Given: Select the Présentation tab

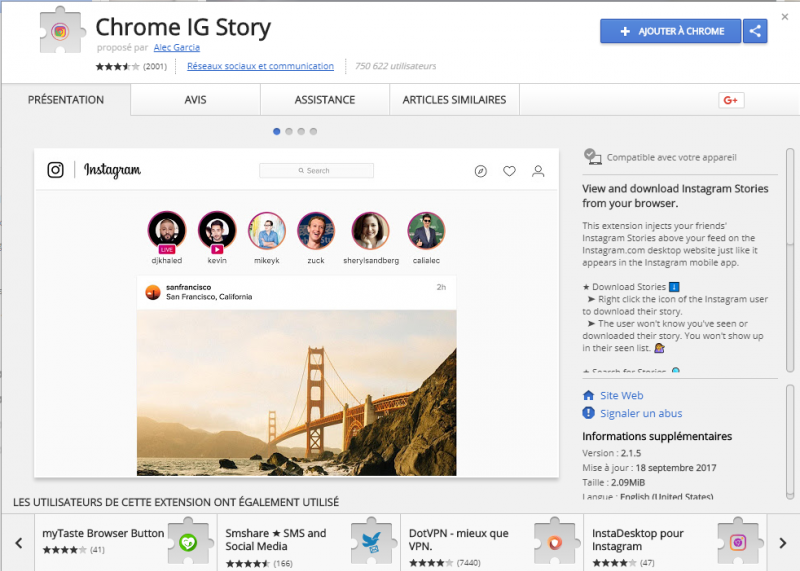Looking at the screenshot, I should click(66, 100).
